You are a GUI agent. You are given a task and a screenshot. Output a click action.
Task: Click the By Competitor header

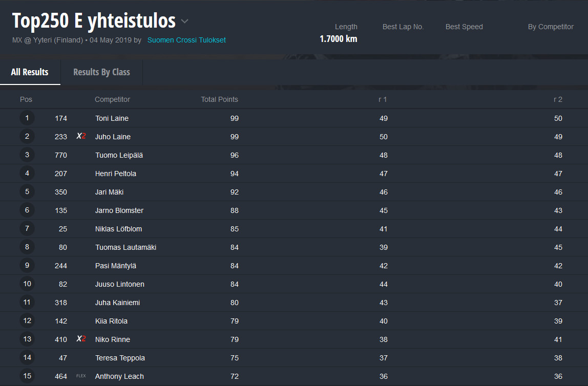tap(551, 27)
